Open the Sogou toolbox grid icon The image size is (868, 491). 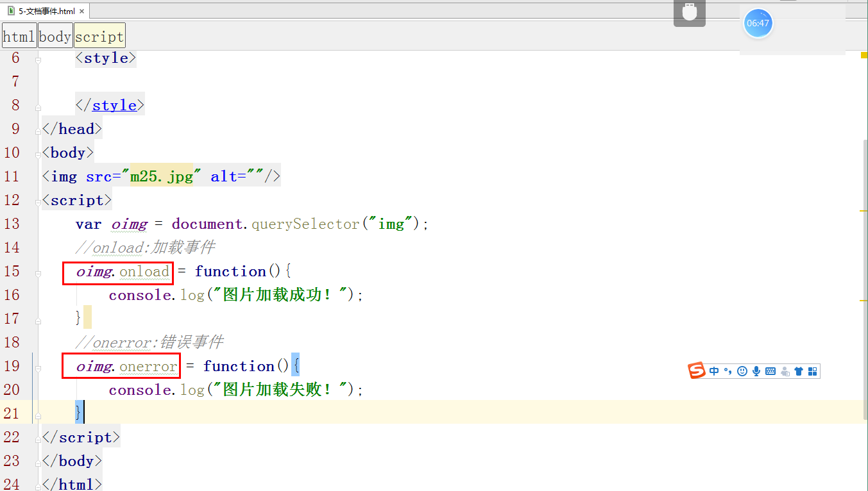click(812, 370)
